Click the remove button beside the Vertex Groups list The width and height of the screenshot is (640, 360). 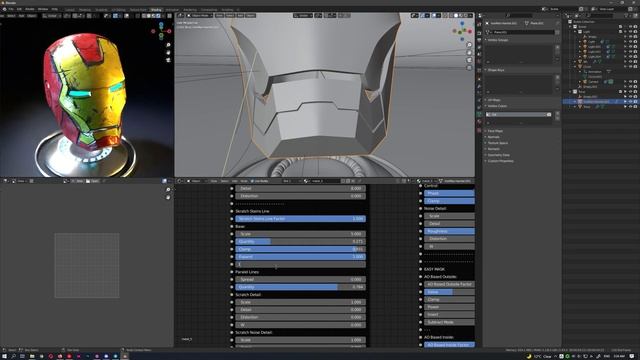(x=558, y=53)
